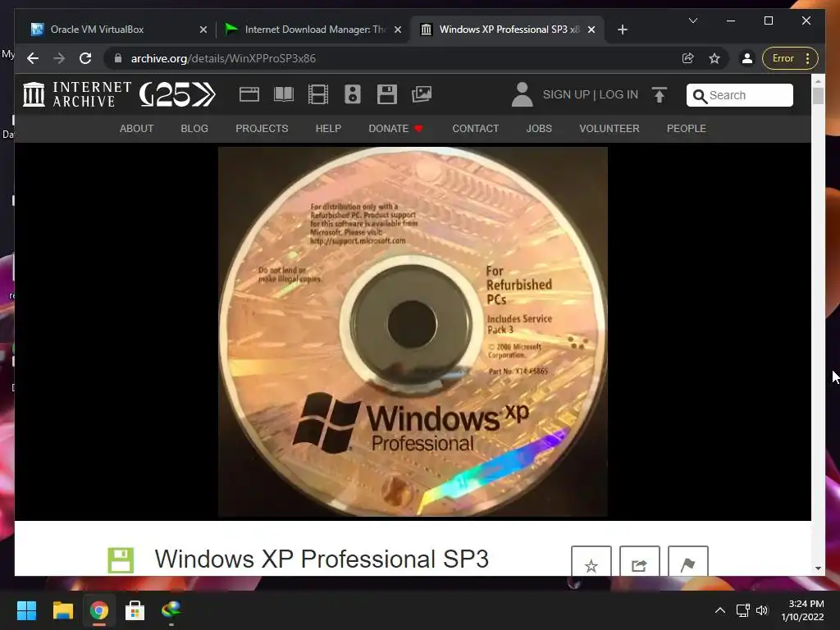The width and height of the screenshot is (840, 630).
Task: Click the user avatar icon
Action: [522, 95]
